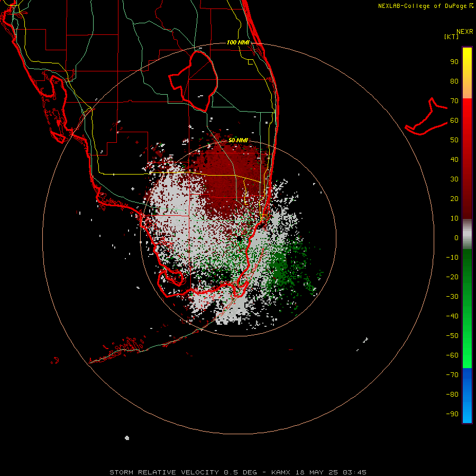476x476 pixels.
Task: Click the 50 knot scale value
Action: (x=454, y=140)
